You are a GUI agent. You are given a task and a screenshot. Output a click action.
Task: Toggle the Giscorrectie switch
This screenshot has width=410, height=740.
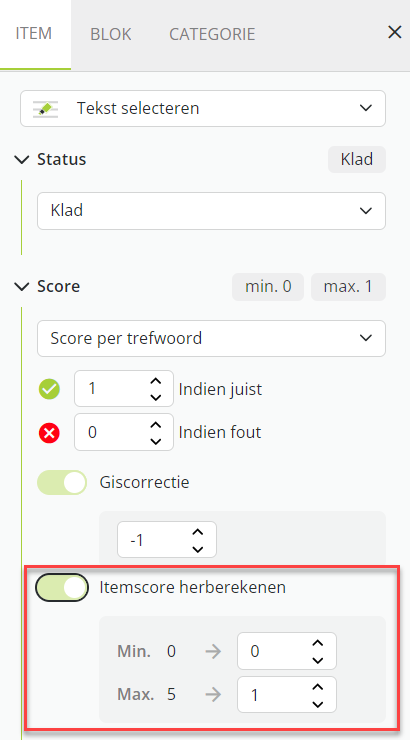click(x=62, y=482)
